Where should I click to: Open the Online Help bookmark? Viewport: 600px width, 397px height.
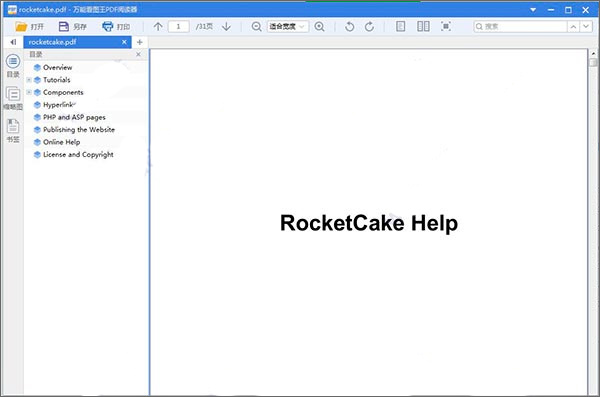[x=62, y=142]
